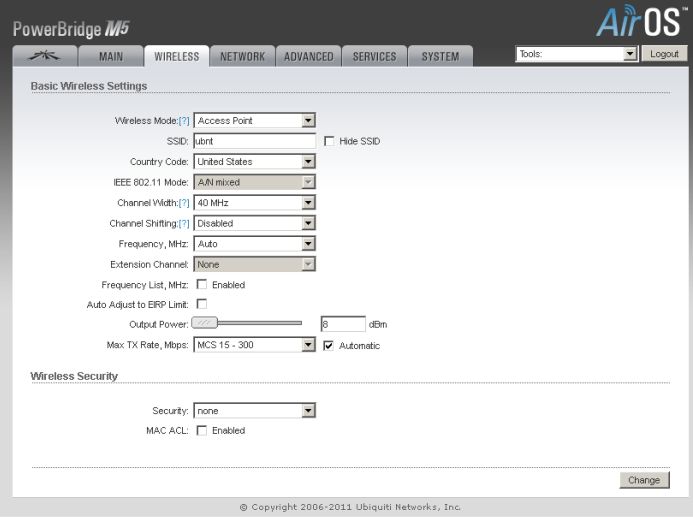The image size is (693, 517).
Task: Click the AirOS logo
Action: tap(641, 21)
